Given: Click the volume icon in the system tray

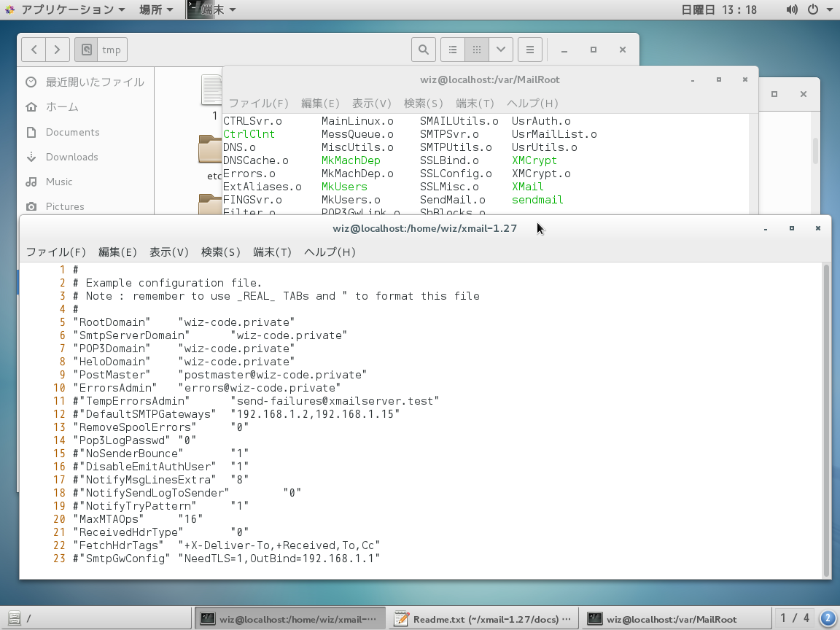Looking at the screenshot, I should [792, 9].
